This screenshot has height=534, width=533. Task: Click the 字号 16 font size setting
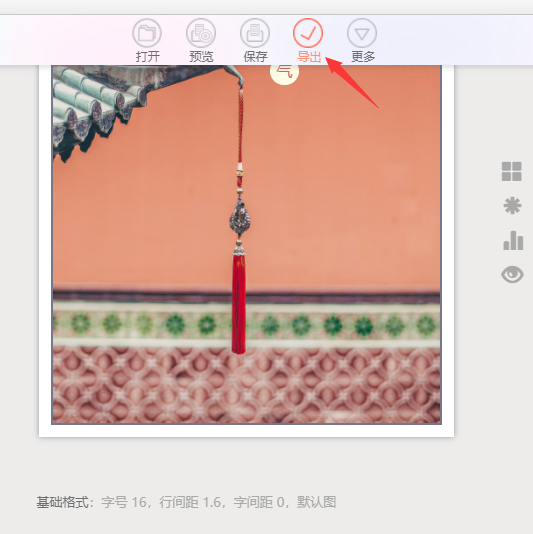pos(124,502)
